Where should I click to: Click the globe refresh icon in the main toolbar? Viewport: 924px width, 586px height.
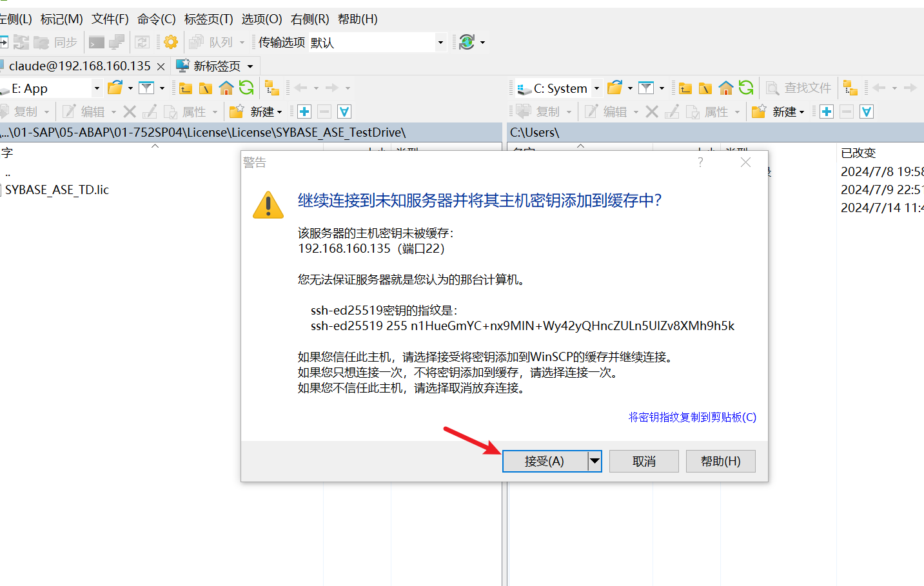[x=467, y=43]
